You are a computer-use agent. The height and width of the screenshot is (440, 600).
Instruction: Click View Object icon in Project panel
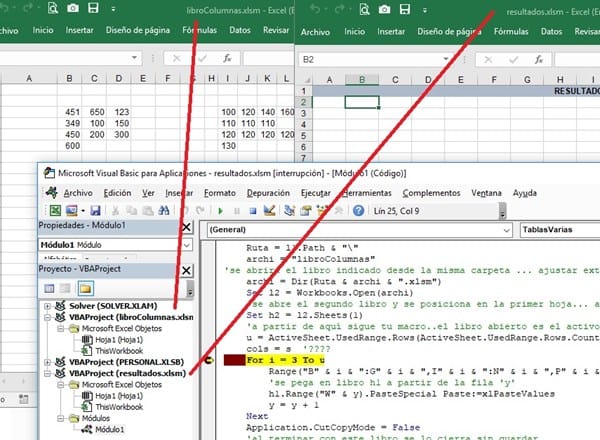click(x=65, y=288)
